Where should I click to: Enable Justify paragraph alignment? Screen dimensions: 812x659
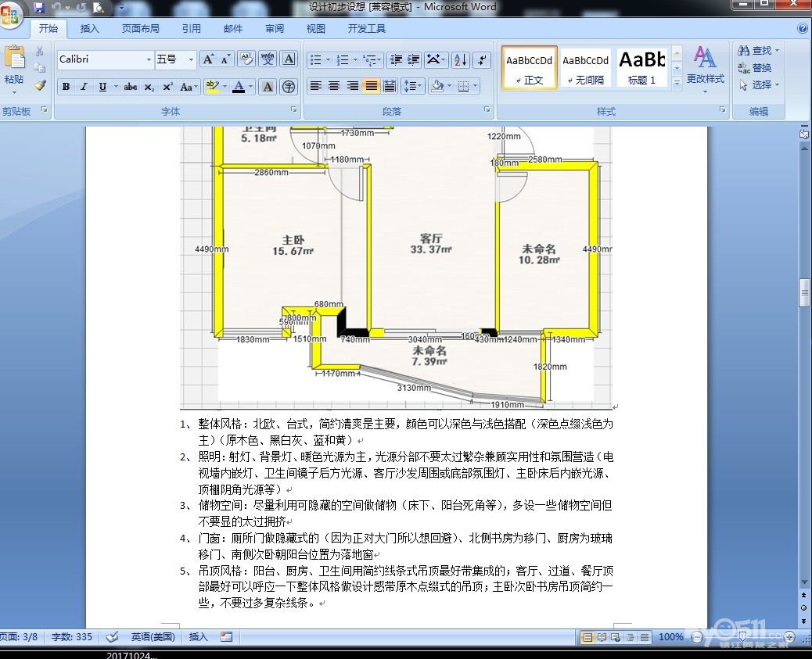(371, 86)
